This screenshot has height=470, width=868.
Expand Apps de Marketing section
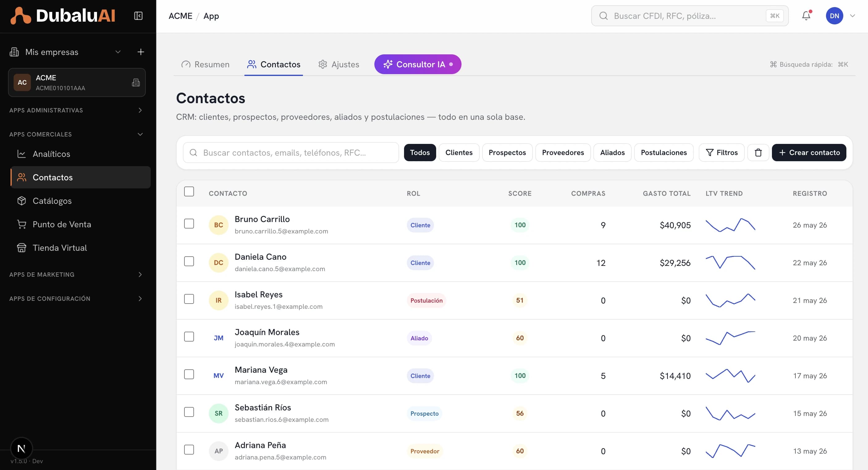[x=76, y=275]
